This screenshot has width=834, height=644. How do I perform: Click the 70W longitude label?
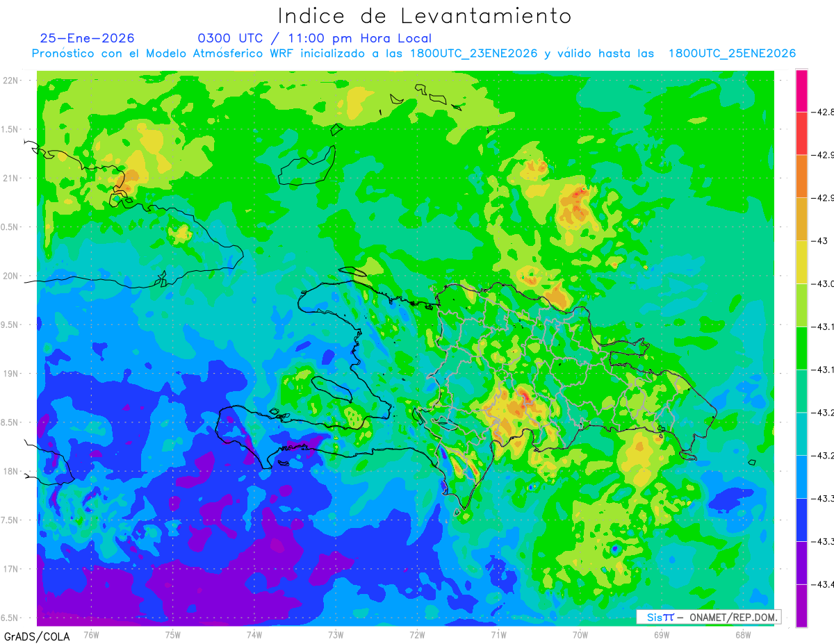tap(580, 634)
